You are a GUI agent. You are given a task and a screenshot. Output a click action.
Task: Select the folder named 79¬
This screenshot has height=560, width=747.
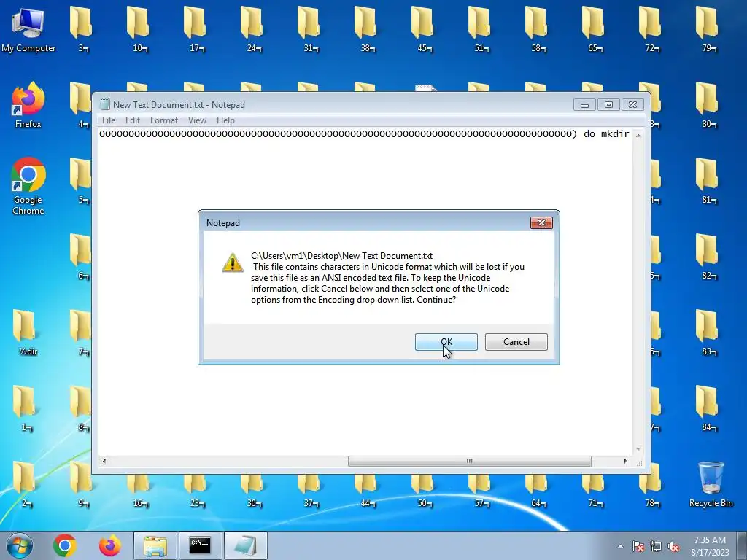click(x=708, y=28)
